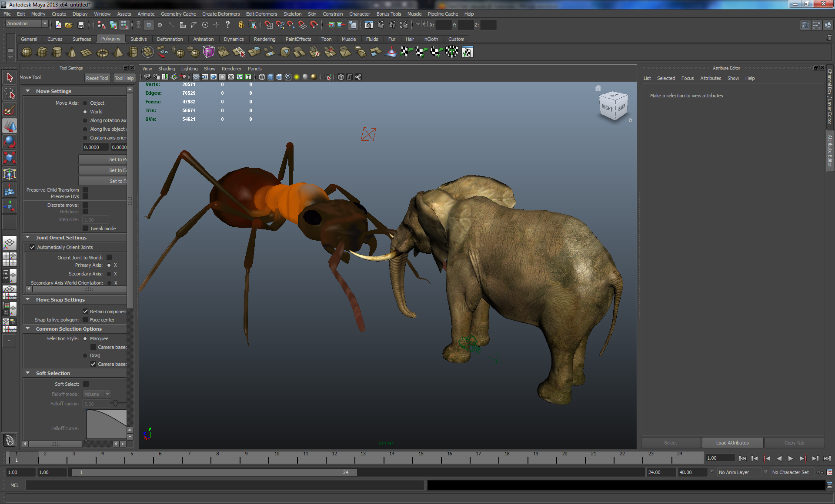Create a polygon plane from shelf
The height and width of the screenshot is (504, 835).
(87, 52)
